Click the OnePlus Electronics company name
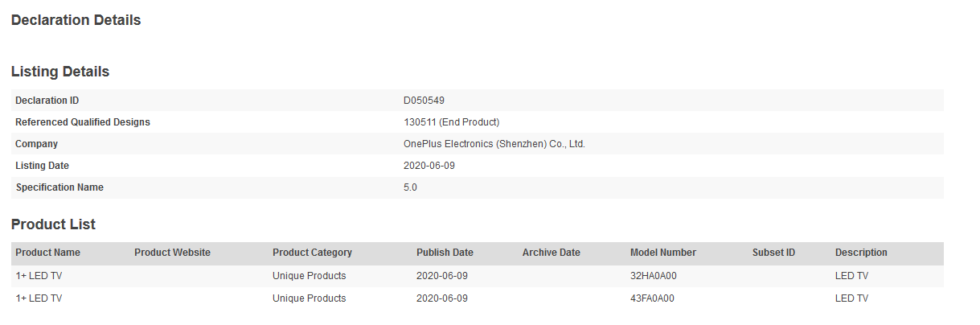980x325 pixels. 494,144
